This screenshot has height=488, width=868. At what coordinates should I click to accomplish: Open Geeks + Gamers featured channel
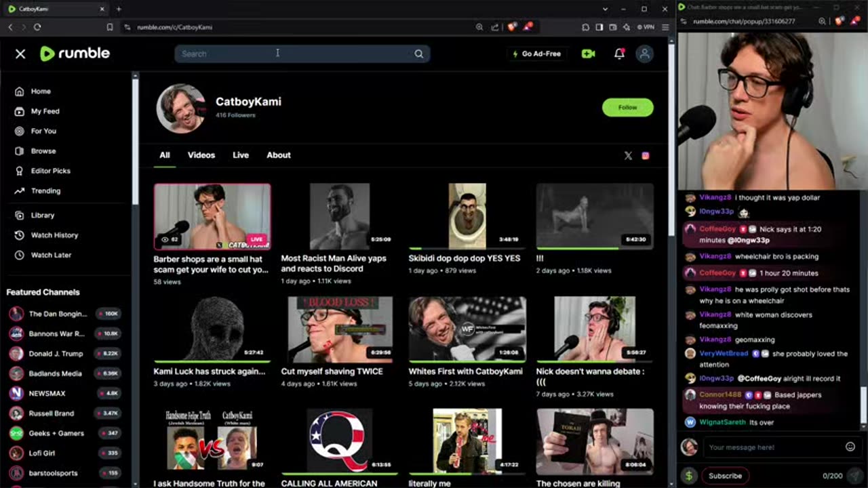66,433
